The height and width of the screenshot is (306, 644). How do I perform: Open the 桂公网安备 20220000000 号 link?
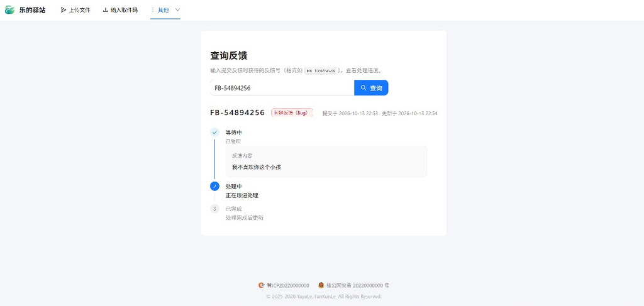pyautogui.click(x=358, y=285)
